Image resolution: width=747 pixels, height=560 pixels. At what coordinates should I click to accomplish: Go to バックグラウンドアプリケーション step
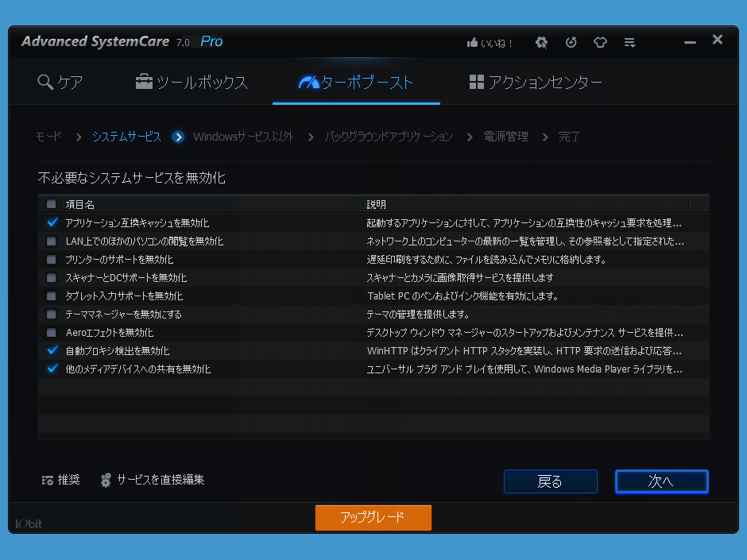[389, 137]
